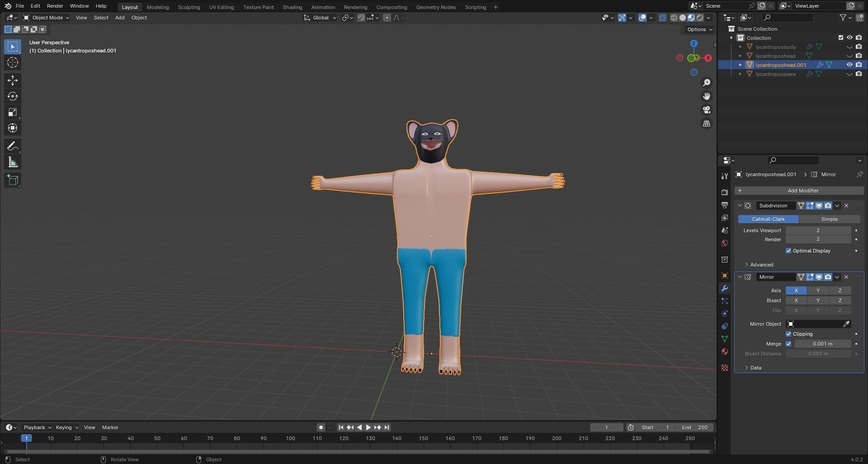The width and height of the screenshot is (868, 464).
Task: Select the Add Cube tool
Action: (x=13, y=180)
